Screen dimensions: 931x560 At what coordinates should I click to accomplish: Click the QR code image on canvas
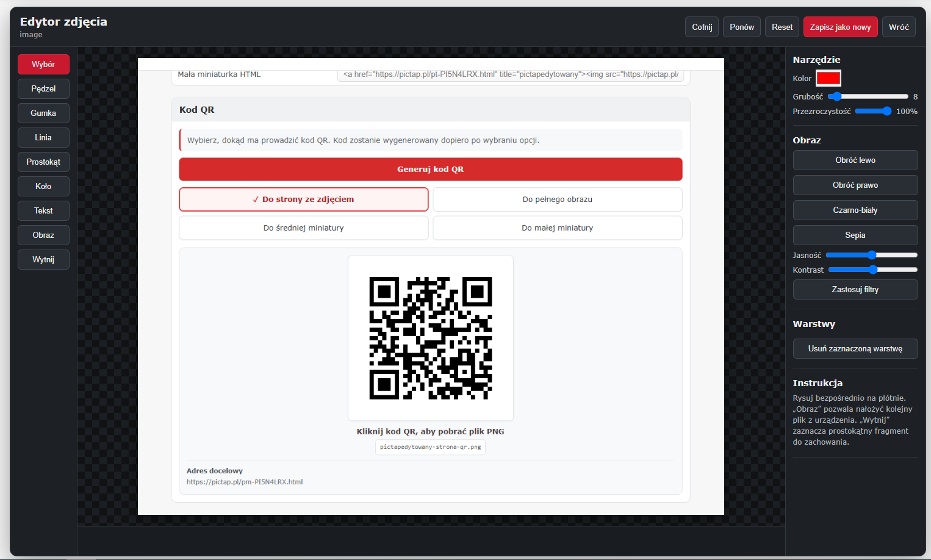(431, 338)
